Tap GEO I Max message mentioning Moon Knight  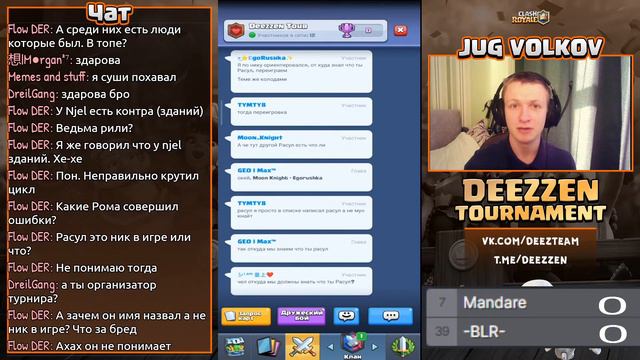coord(301,177)
